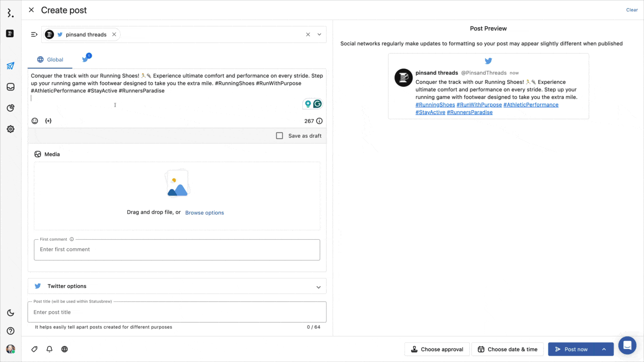644x362 pixels.
Task: Enable the Save as draft checkbox
Action: coord(280,136)
